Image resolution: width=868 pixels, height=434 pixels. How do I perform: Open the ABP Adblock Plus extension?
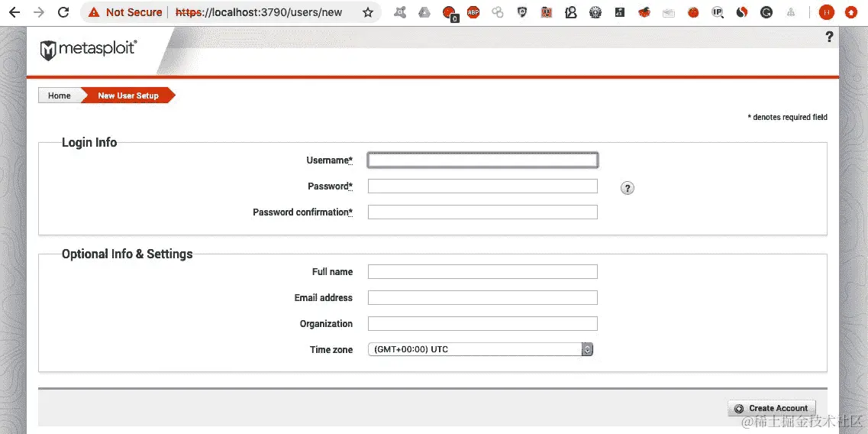(473, 12)
